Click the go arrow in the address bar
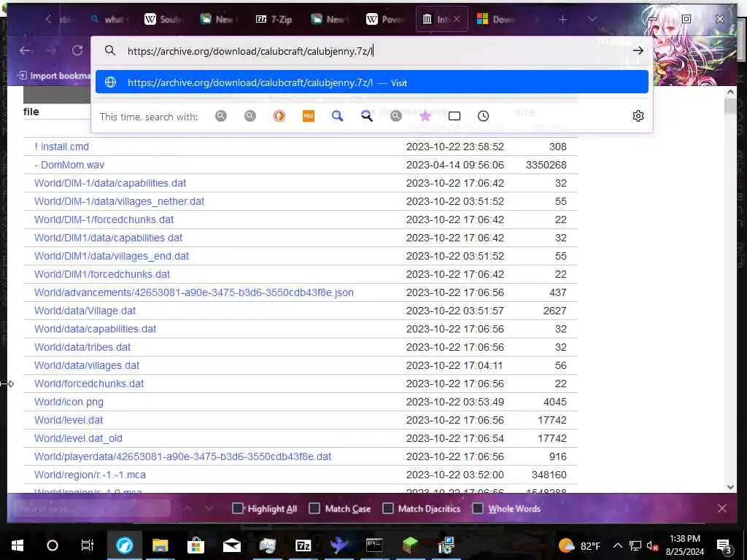The height and width of the screenshot is (560, 747). click(x=638, y=50)
